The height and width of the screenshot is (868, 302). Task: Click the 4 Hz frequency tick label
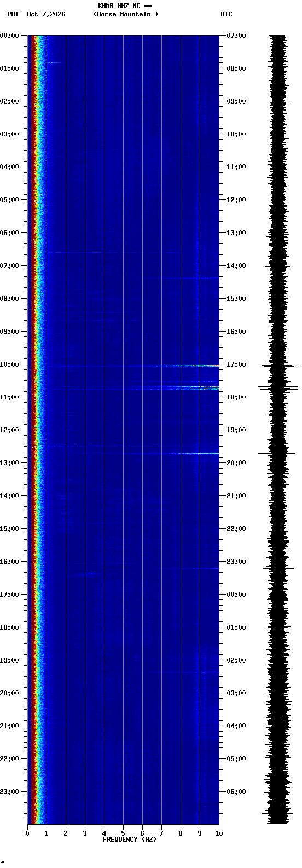point(104,833)
